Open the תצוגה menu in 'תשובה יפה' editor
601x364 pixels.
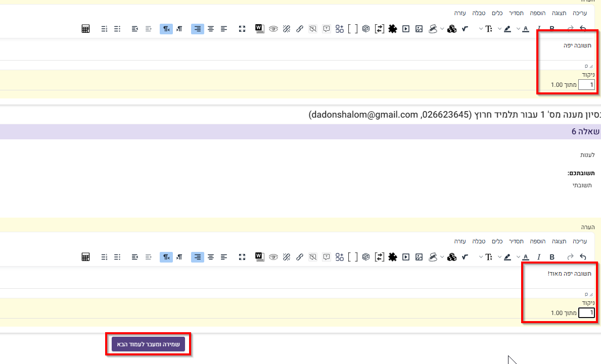pyautogui.click(x=559, y=13)
